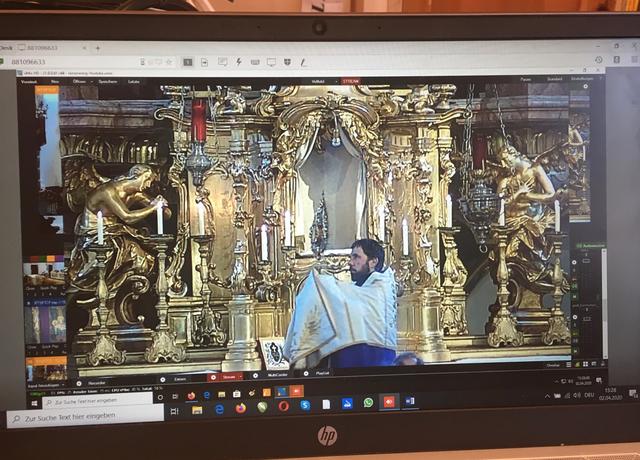Click Neu in vMix menu bar

click(x=55, y=82)
